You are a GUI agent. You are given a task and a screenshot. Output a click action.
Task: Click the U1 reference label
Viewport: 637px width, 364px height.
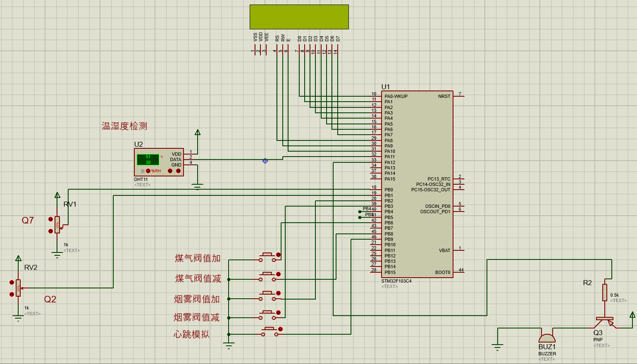tap(385, 87)
